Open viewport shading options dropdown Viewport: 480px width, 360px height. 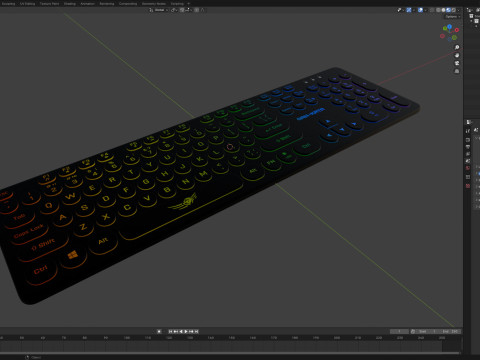[458, 10]
